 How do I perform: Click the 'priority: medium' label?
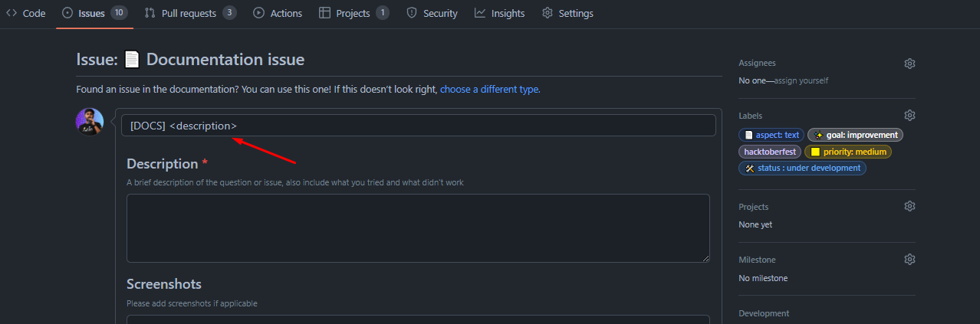848,152
